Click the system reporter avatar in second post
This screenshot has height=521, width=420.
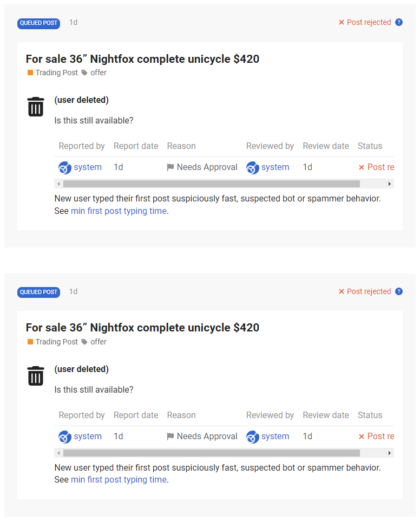(x=65, y=437)
